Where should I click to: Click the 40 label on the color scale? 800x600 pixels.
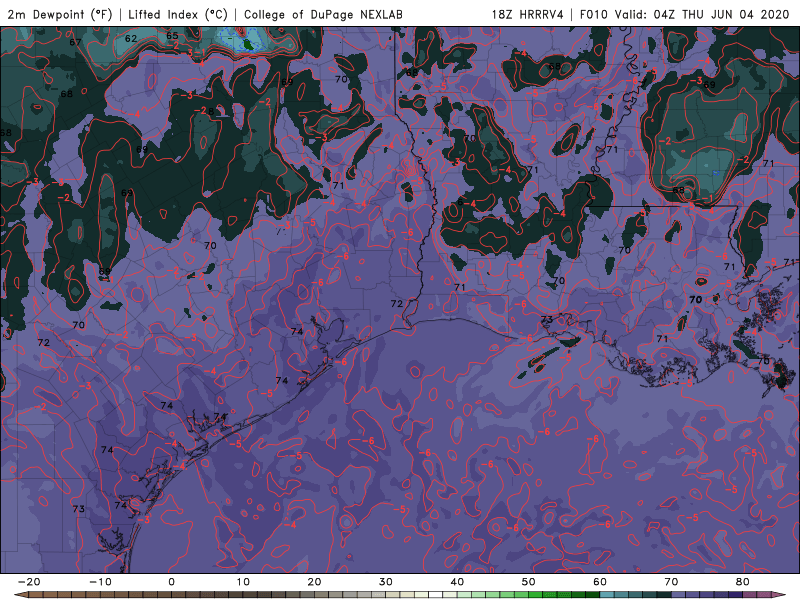pyautogui.click(x=457, y=582)
